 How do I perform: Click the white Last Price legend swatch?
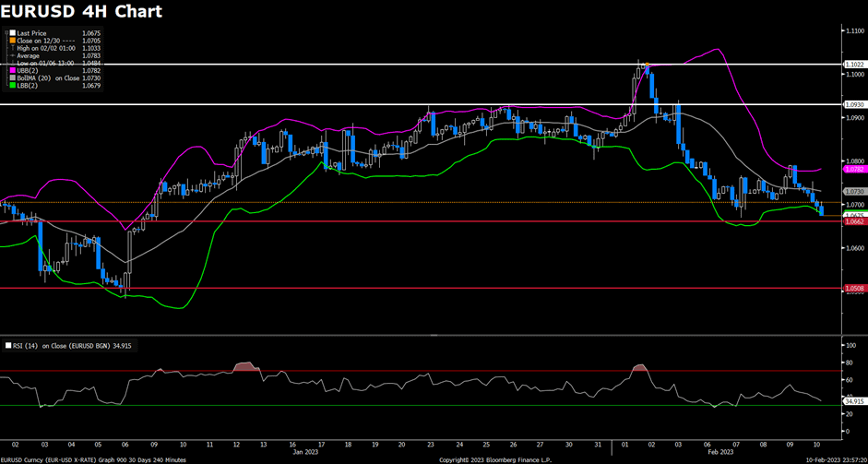coord(13,33)
